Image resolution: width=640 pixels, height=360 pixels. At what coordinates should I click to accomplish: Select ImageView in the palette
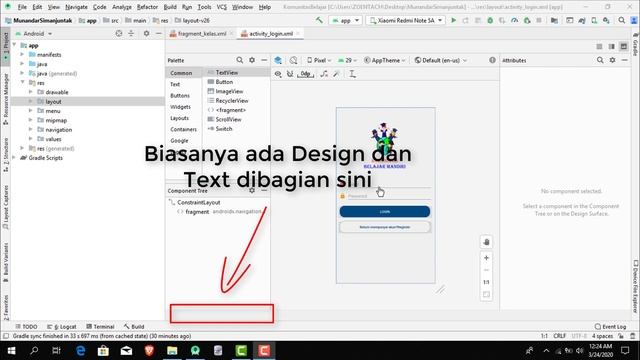point(229,91)
